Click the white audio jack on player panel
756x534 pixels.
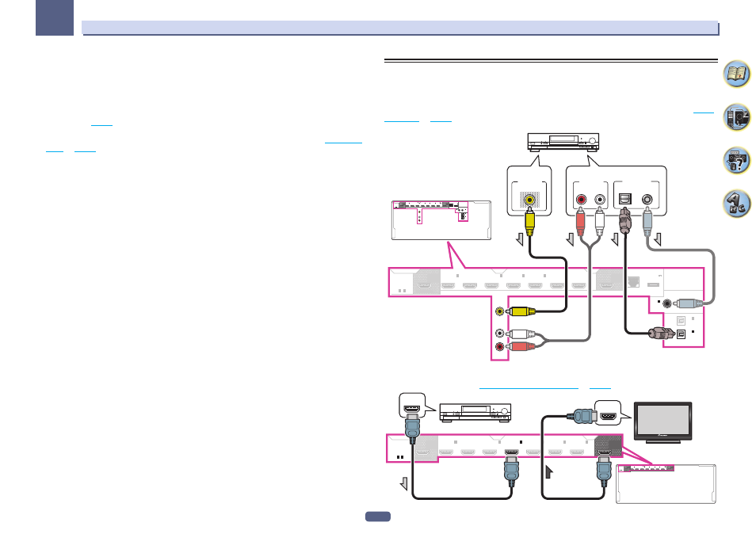tap(599, 199)
